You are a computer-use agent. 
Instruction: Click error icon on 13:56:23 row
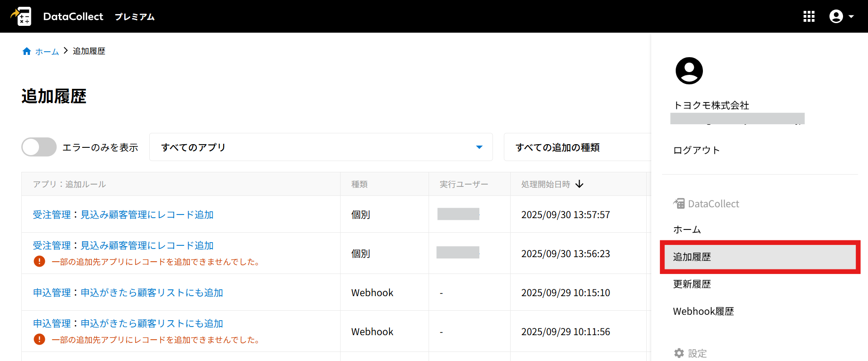pos(39,262)
